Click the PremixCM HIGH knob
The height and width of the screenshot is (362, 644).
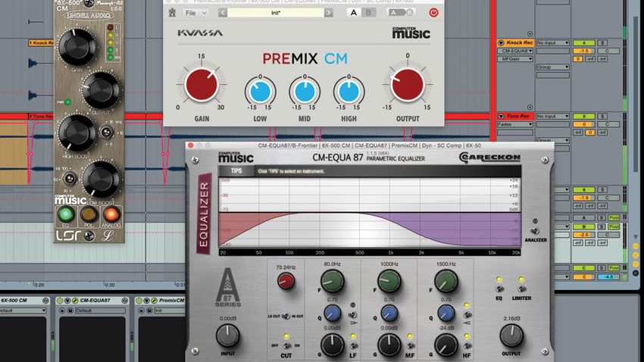click(x=349, y=92)
